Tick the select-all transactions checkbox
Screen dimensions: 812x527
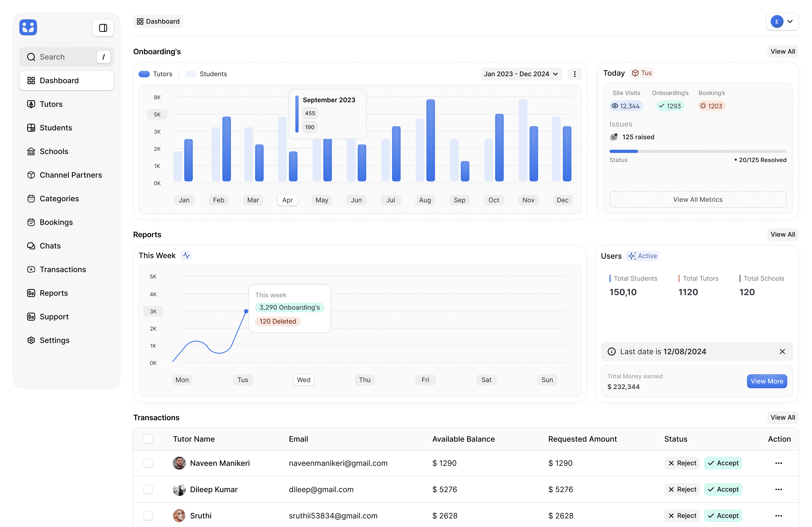[148, 439]
